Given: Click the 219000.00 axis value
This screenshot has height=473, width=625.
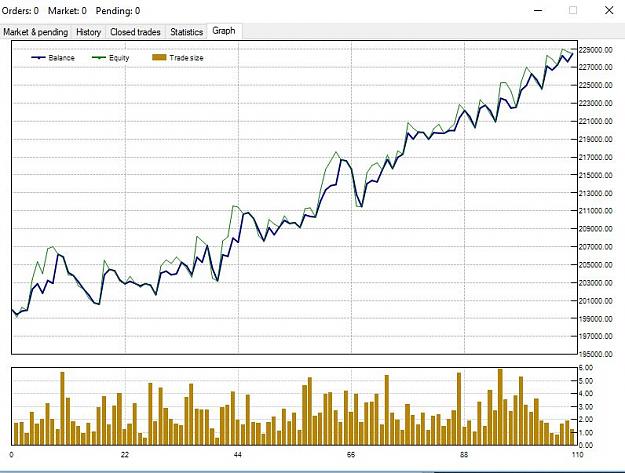Looking at the screenshot, I should point(596,139).
